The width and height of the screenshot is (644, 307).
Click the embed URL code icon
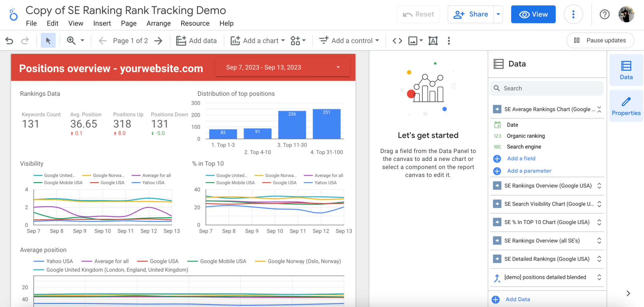[x=397, y=40]
